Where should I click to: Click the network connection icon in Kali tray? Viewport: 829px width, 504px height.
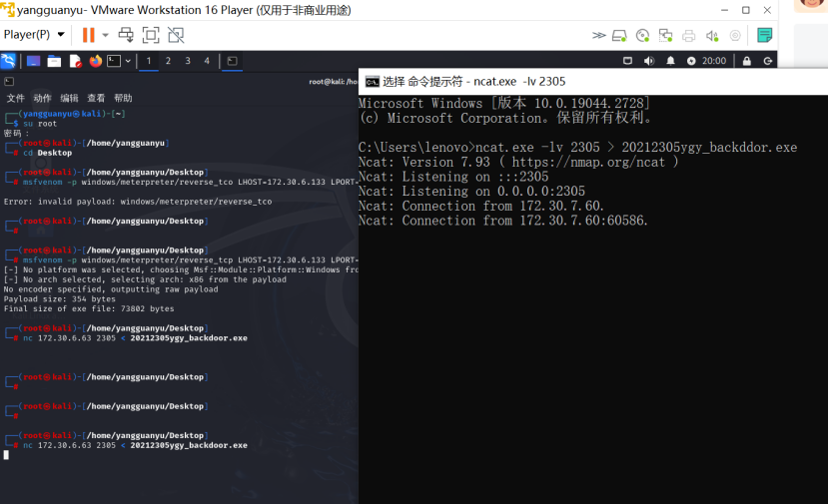627,61
